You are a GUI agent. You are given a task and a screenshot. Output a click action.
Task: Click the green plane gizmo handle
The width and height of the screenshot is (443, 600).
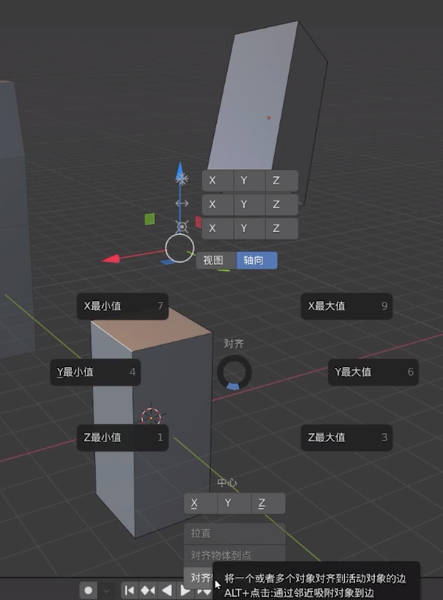(150, 219)
